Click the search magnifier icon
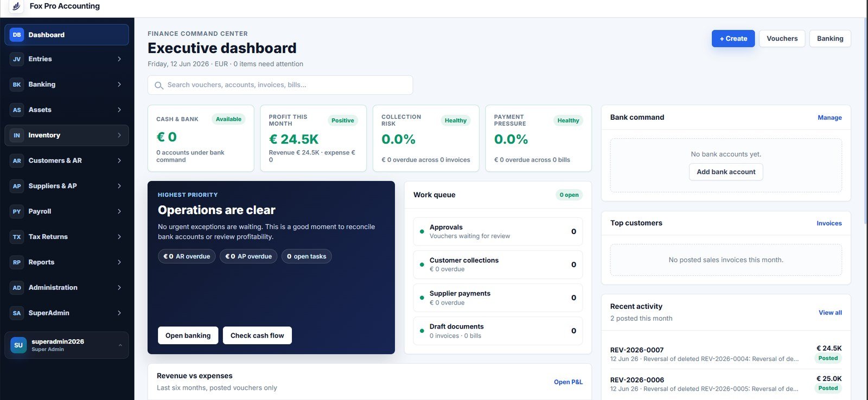This screenshot has width=868, height=400. (x=159, y=86)
